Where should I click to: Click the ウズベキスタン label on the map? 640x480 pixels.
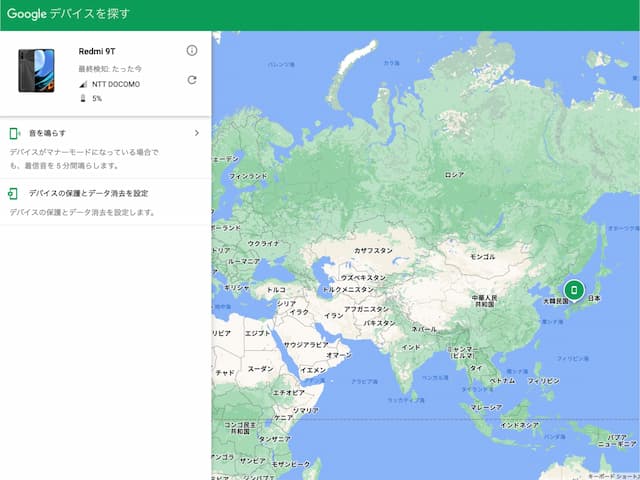363,278
